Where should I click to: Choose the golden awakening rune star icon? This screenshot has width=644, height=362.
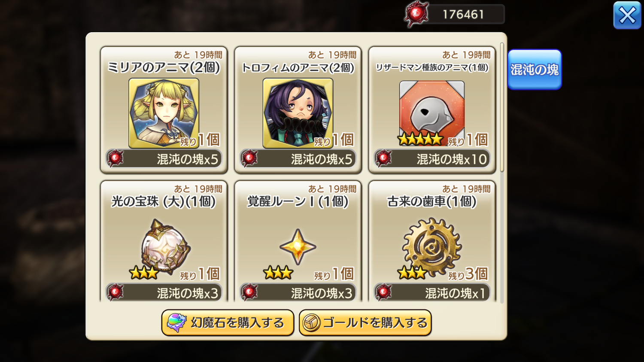click(298, 247)
